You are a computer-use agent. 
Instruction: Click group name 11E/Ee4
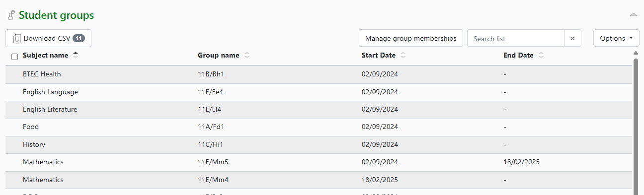pyautogui.click(x=211, y=92)
